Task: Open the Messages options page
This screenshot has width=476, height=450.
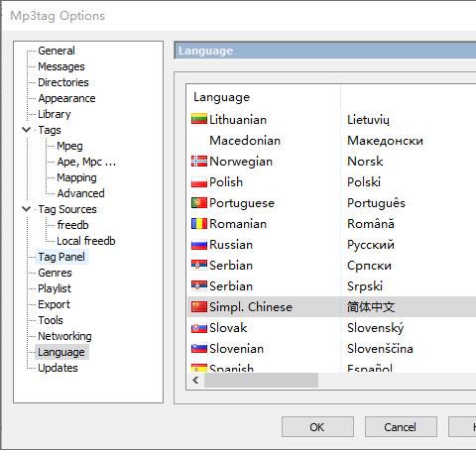Action: (61, 66)
